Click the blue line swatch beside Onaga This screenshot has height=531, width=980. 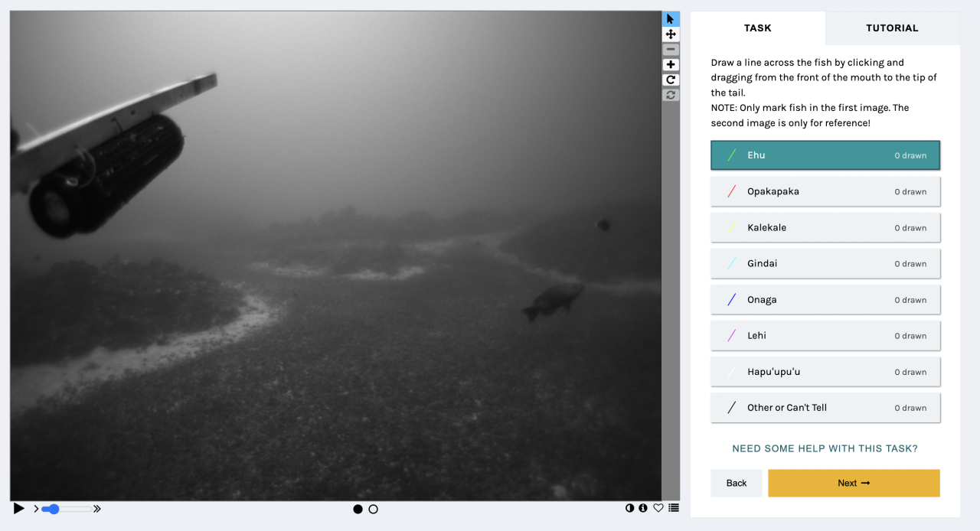pos(732,299)
